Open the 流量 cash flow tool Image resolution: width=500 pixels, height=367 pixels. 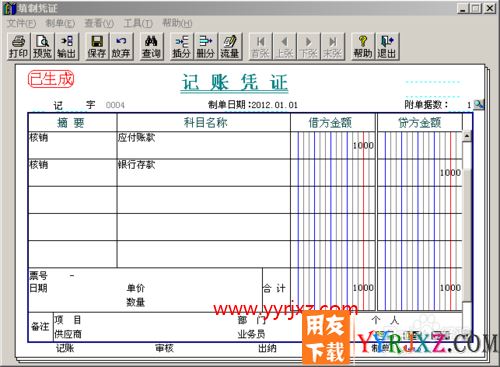(230, 46)
